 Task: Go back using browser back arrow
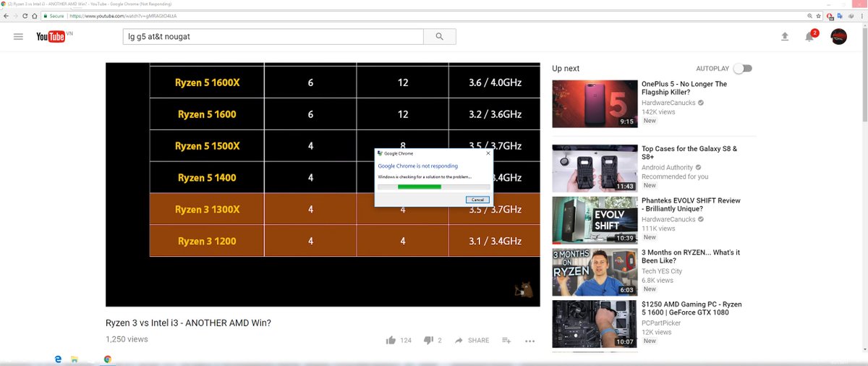pos(6,15)
